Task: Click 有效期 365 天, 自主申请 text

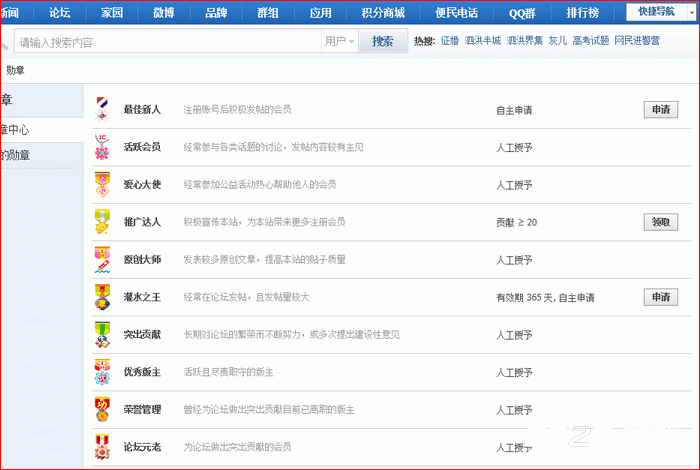Action: pyautogui.click(x=546, y=298)
